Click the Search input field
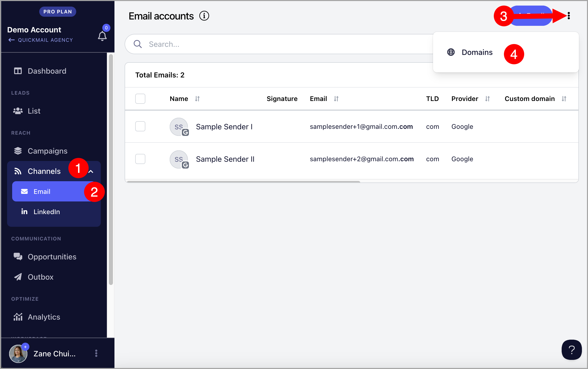Screen dimensions: 588x369 coord(279,44)
